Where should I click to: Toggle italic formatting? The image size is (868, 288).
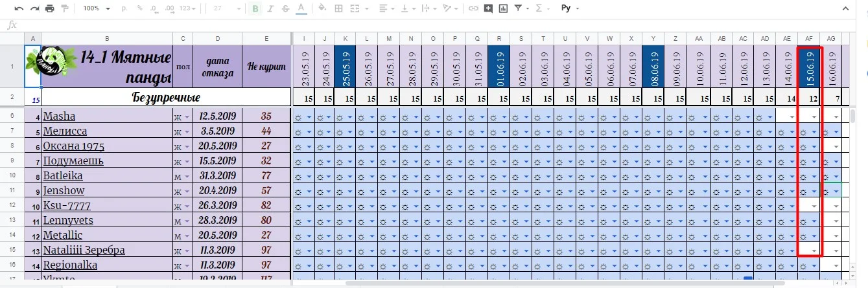point(270,8)
